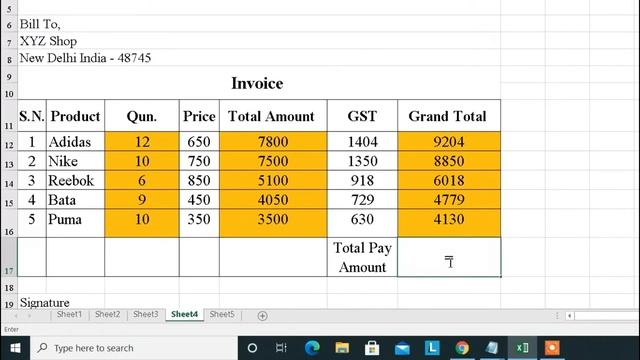This screenshot has height=360, width=640.
Task: Select GST cell '1350'
Action: coord(362,161)
